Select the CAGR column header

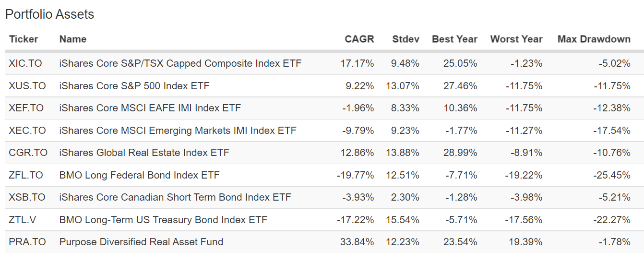tap(359, 39)
